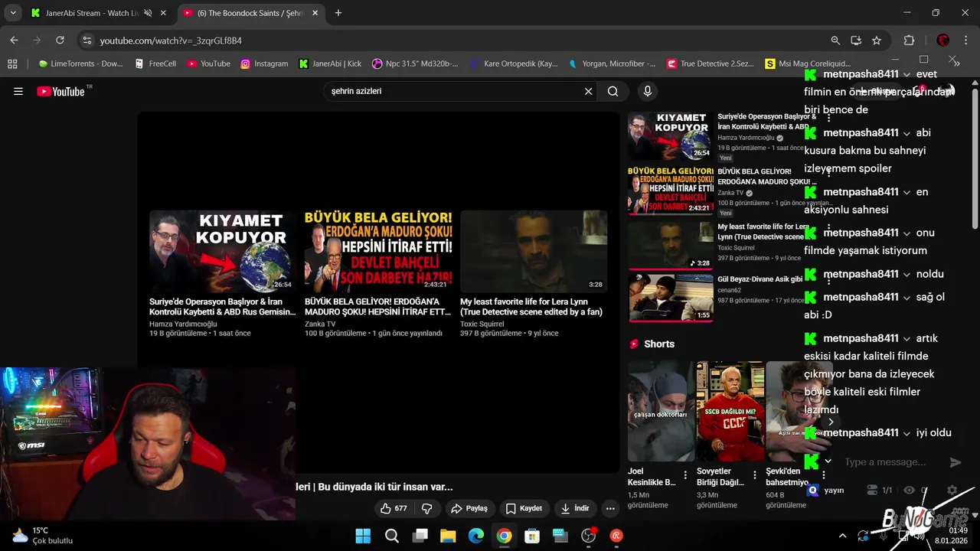Open Zanka TV channel link under end-screen video
Image resolution: width=980 pixels, height=551 pixels.
click(320, 324)
